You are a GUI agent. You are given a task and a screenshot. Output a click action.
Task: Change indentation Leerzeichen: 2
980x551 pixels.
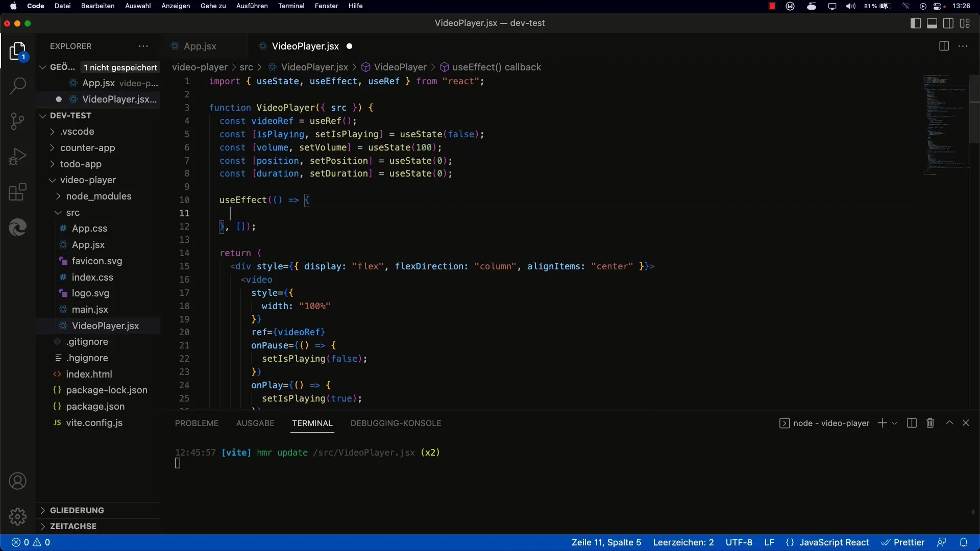click(683, 542)
